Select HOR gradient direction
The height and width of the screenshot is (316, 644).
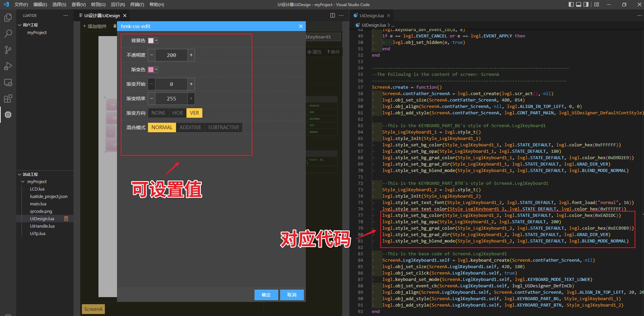click(x=178, y=113)
